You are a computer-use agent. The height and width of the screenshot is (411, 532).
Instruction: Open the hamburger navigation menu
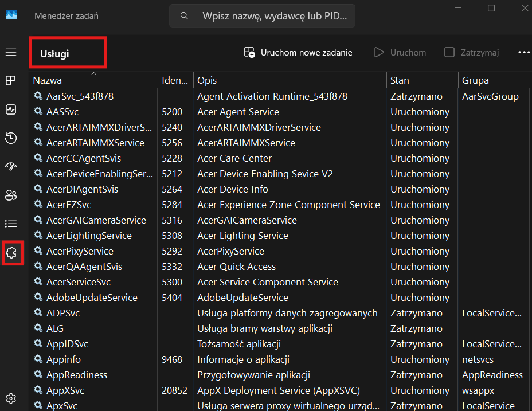pos(11,52)
